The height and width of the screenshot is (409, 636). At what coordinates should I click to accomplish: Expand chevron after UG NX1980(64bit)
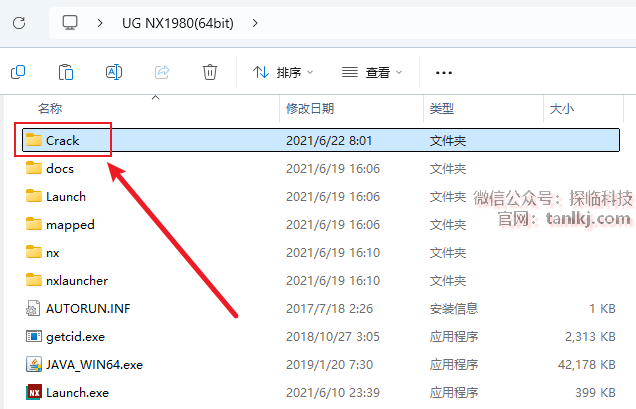(255, 23)
